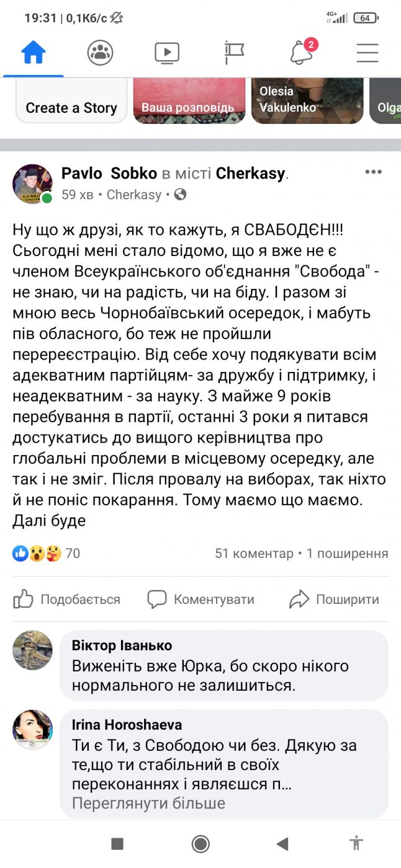
Task: Tap the Android back navigation triangle
Action: pyautogui.click(x=282, y=843)
